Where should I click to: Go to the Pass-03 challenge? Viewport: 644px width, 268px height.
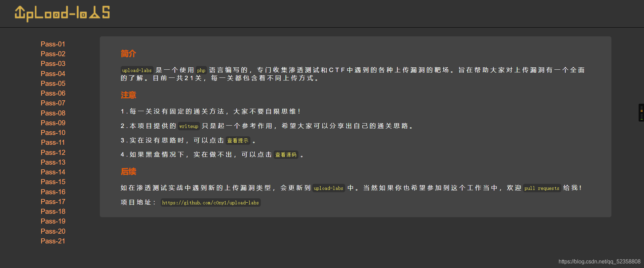pos(53,64)
